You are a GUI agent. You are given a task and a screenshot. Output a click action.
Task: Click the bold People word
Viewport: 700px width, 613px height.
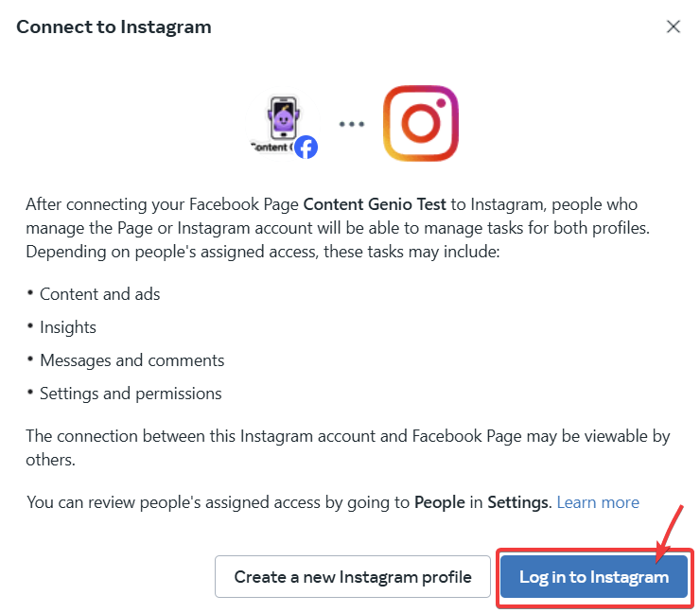click(x=439, y=502)
